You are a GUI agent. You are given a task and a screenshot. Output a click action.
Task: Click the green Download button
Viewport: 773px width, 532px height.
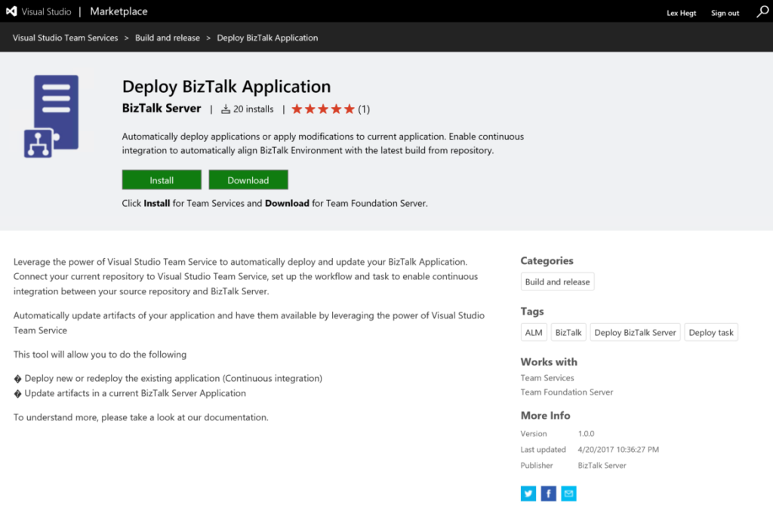pyautogui.click(x=248, y=180)
